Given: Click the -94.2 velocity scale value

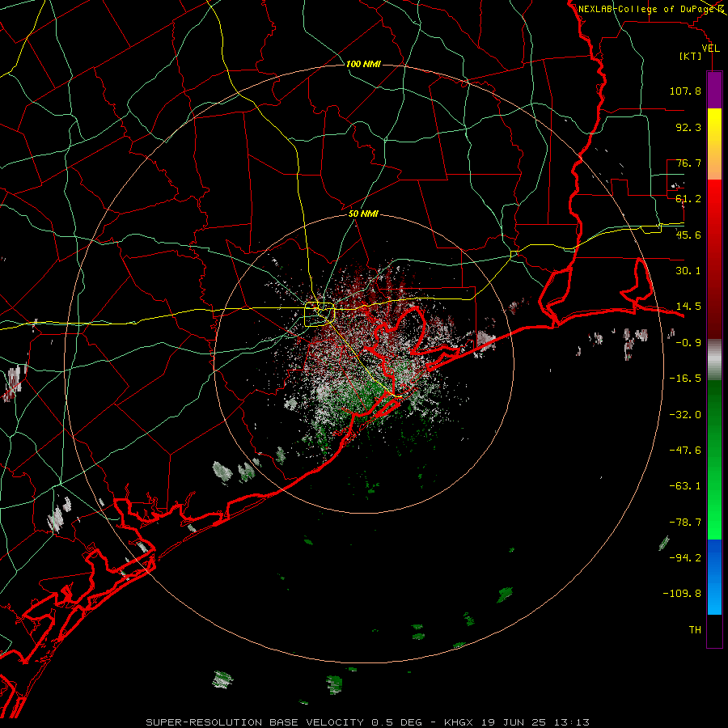Looking at the screenshot, I should coord(685,558).
